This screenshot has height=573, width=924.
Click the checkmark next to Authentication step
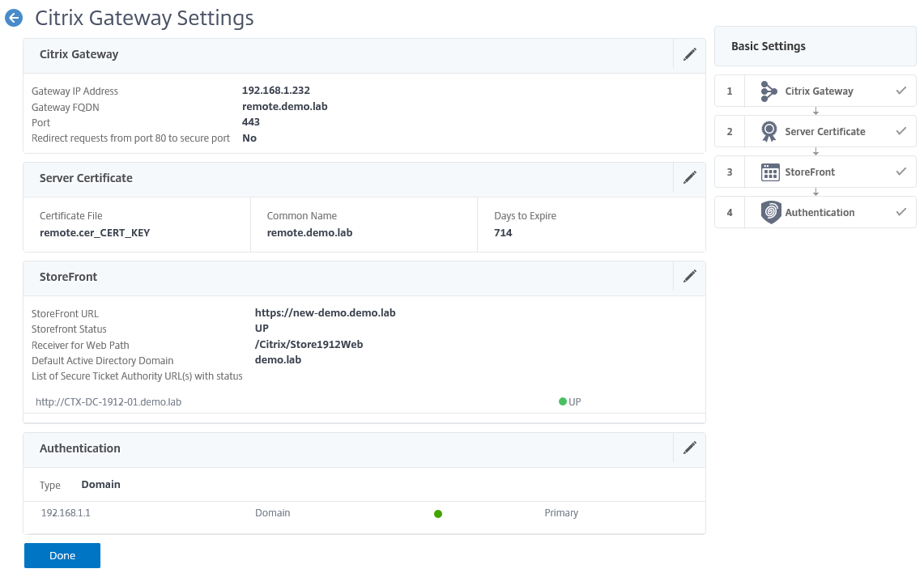(x=901, y=212)
